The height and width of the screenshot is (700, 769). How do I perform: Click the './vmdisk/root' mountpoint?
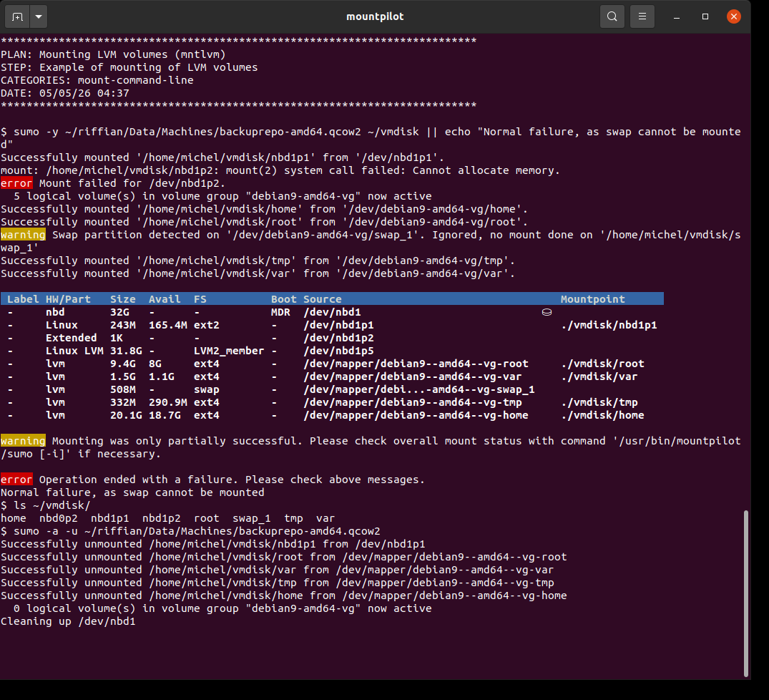[x=602, y=364]
